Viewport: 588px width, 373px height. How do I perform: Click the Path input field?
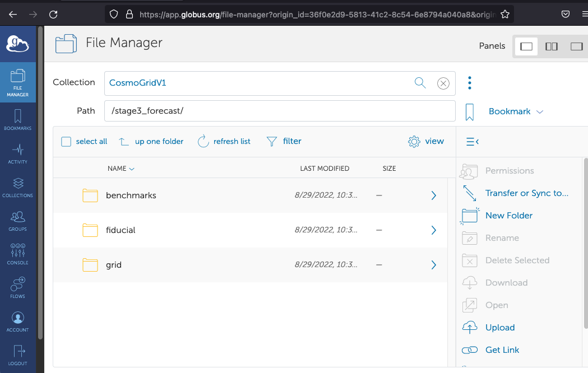(x=279, y=111)
